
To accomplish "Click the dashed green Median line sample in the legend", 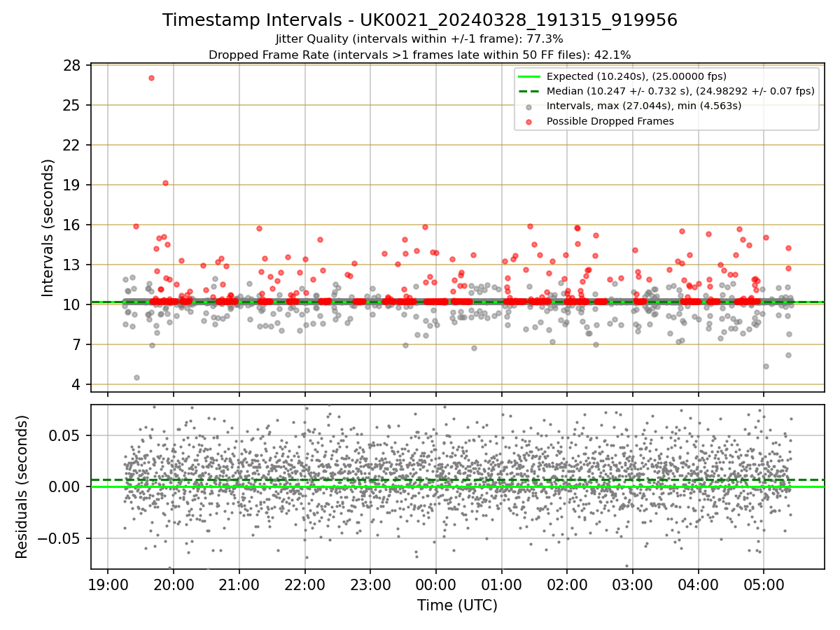I will click(x=529, y=91).
